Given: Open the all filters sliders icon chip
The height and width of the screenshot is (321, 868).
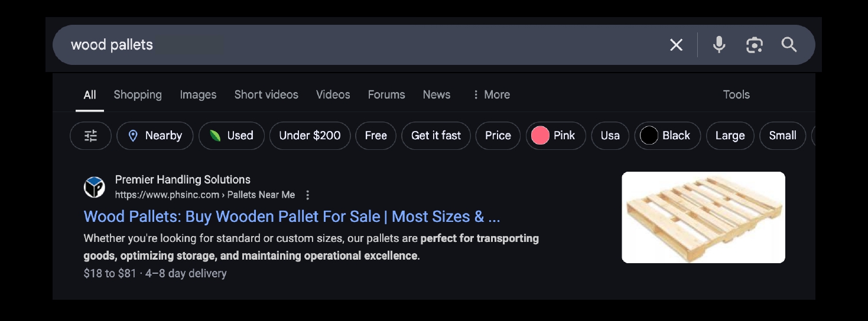Looking at the screenshot, I should pyautogui.click(x=90, y=136).
